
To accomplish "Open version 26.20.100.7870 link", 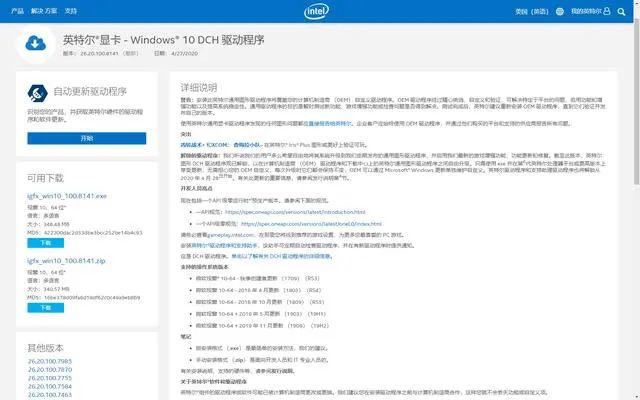I will coord(50,370).
